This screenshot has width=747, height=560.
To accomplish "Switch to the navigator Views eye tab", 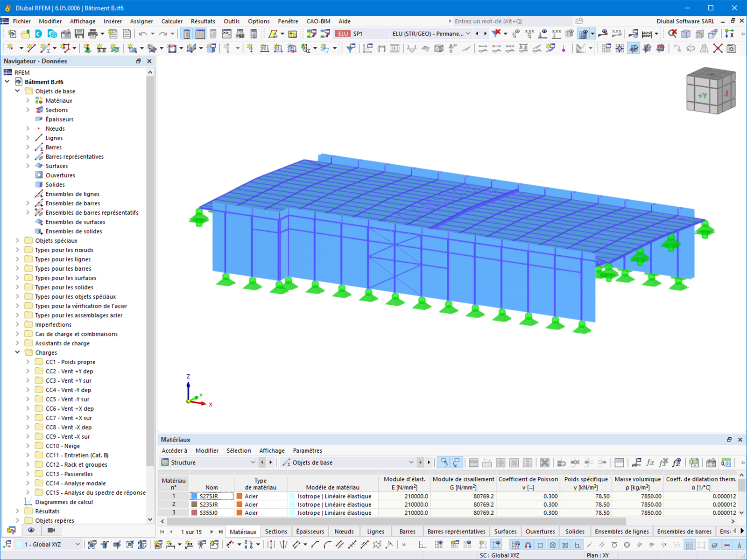I will [x=31, y=530].
